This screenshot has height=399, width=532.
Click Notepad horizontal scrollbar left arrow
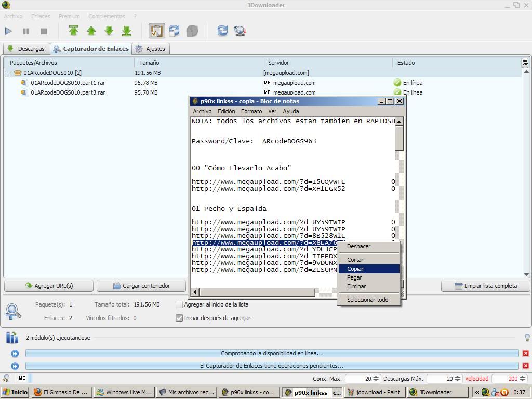click(x=195, y=292)
